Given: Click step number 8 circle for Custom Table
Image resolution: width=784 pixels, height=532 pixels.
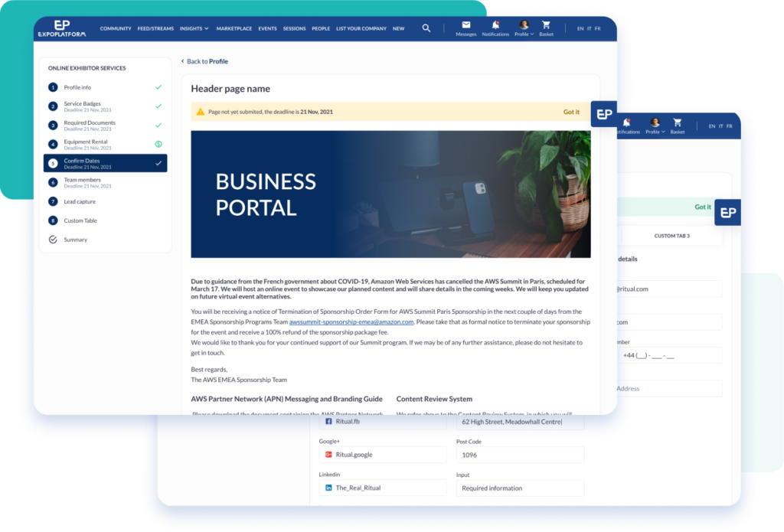Looking at the screenshot, I should click(x=53, y=220).
